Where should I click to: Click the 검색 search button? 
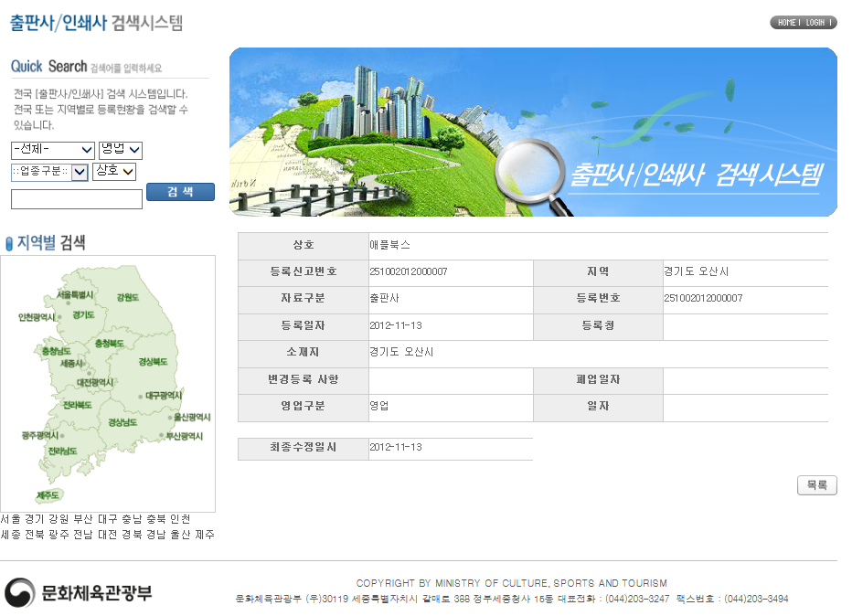[180, 192]
